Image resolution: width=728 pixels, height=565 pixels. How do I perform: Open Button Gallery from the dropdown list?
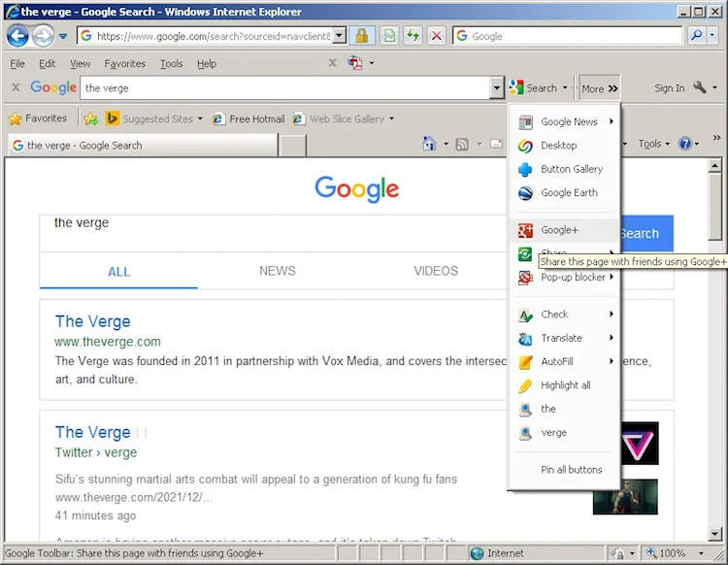(571, 169)
